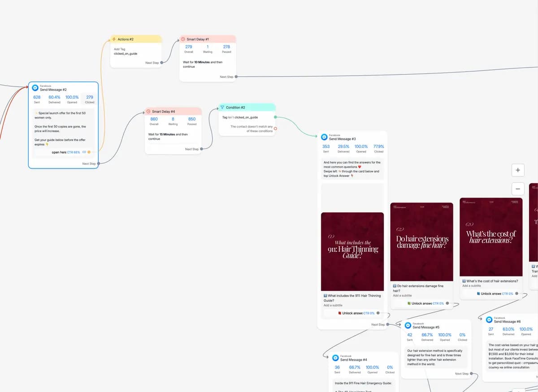This screenshot has width=538, height=392.
Task: Click Next Step connector dot of Send Message #3
Action: pyautogui.click(x=388, y=324)
